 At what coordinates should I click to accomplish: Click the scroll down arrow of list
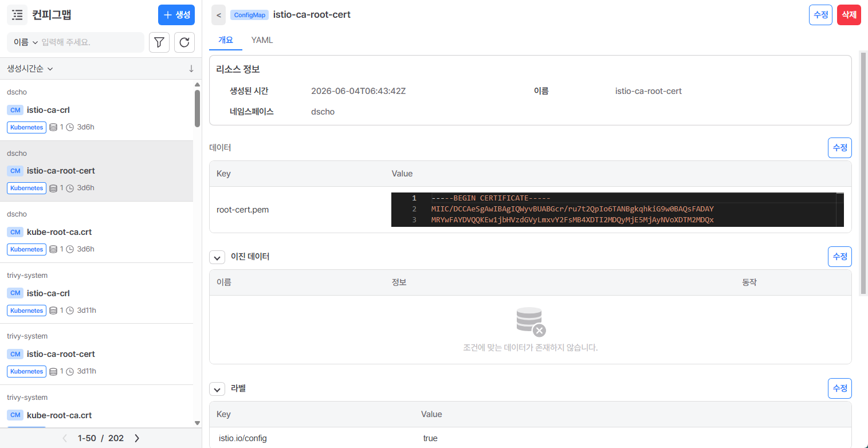(x=197, y=423)
